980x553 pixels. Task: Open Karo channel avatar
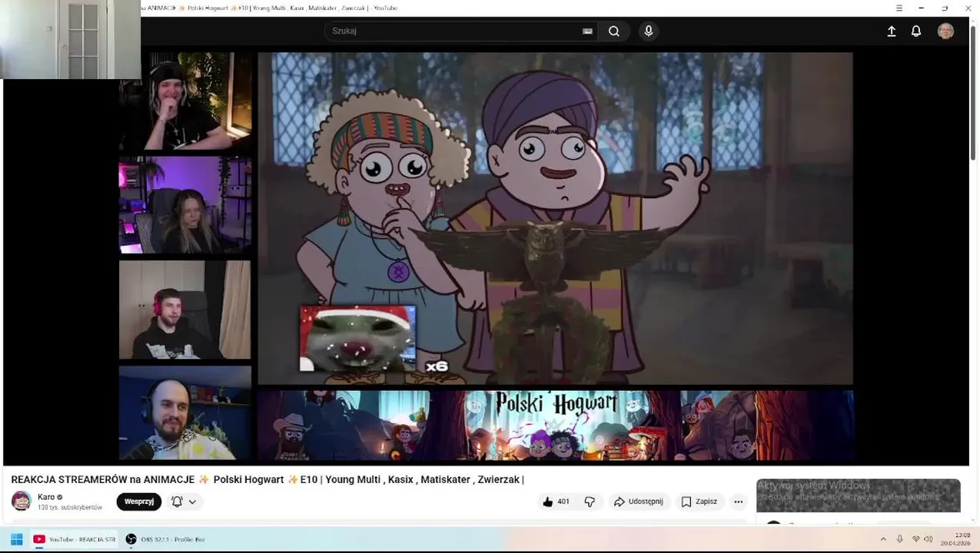[22, 502]
